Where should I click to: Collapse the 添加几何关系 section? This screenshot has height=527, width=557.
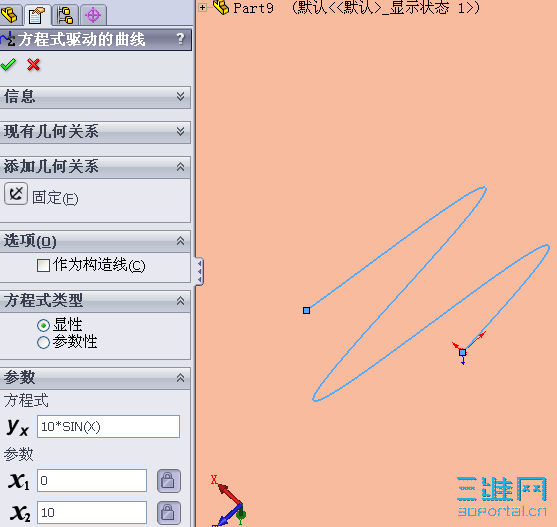[x=180, y=166]
